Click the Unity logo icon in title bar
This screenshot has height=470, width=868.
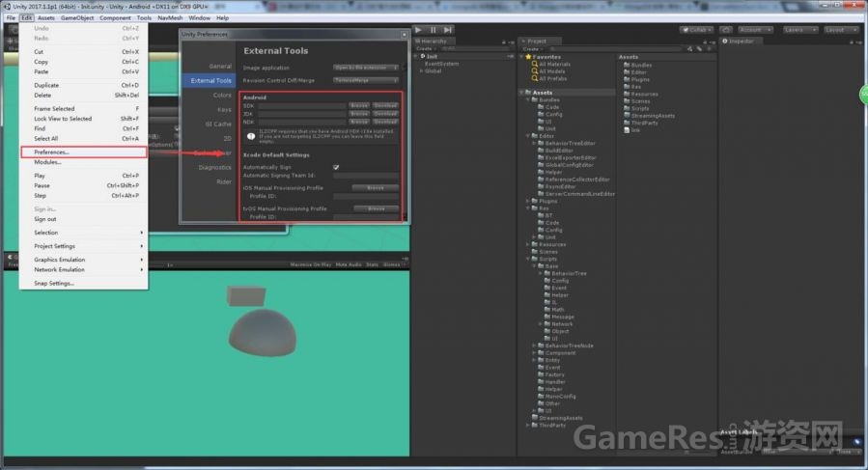point(7,6)
